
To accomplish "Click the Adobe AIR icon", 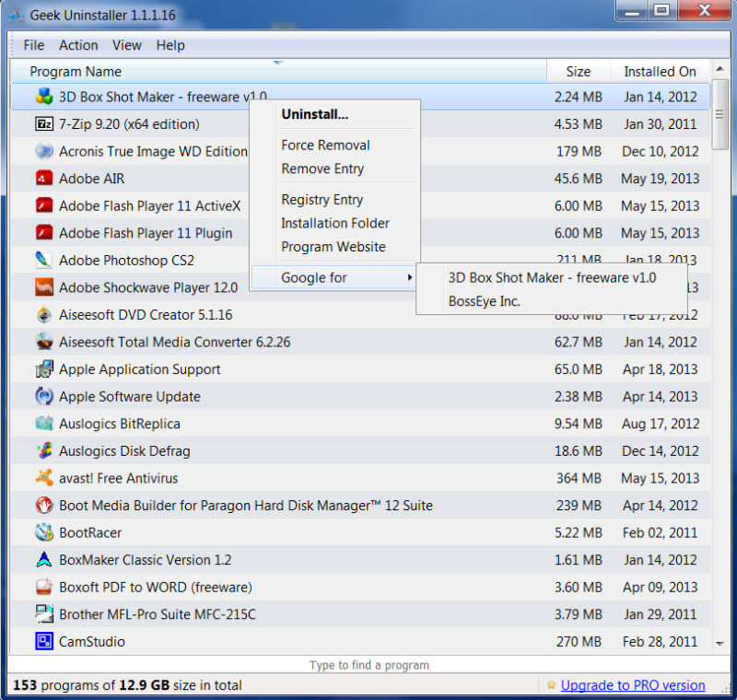I will pos(44,179).
